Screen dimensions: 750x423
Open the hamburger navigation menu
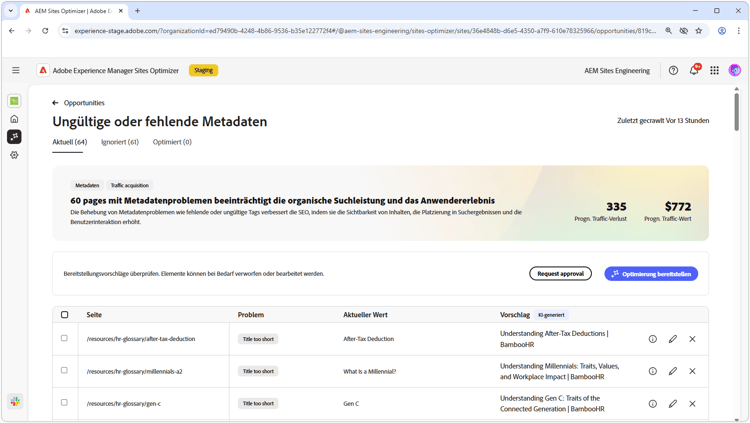(x=16, y=70)
